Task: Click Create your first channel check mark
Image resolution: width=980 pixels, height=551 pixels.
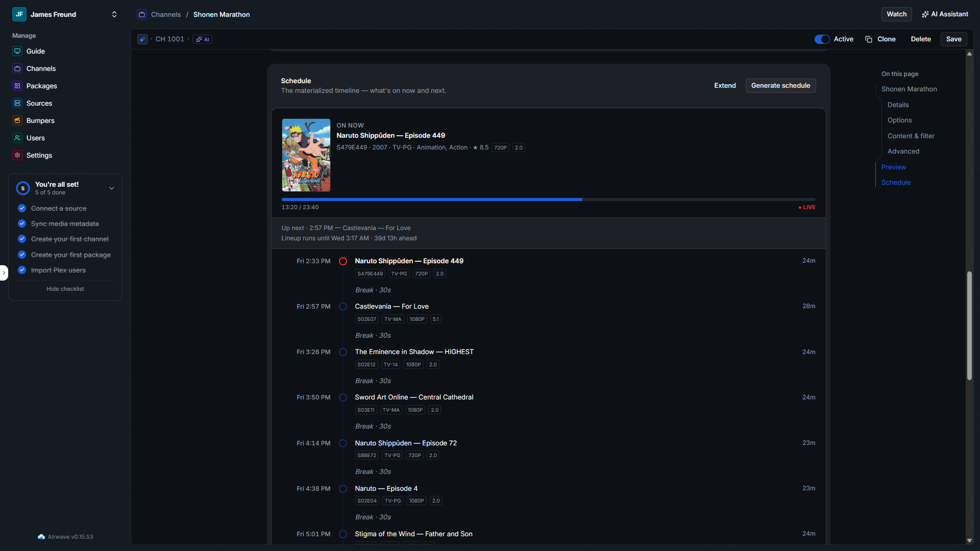Action: [22, 239]
